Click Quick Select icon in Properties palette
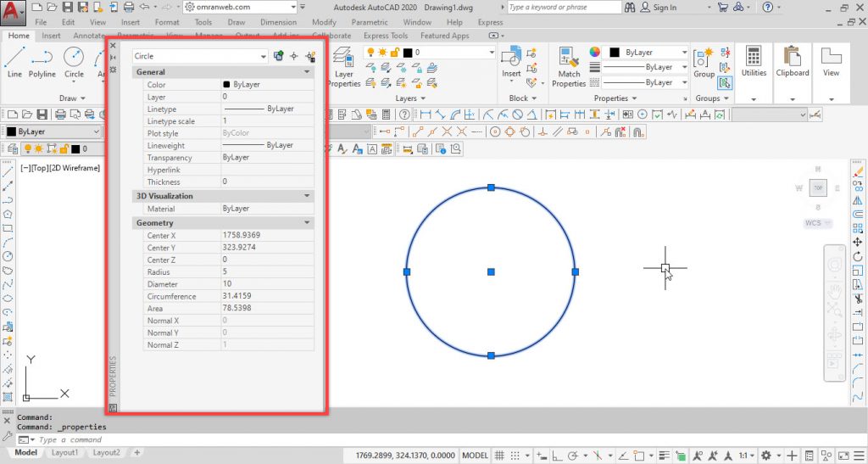868x464 pixels. point(310,56)
